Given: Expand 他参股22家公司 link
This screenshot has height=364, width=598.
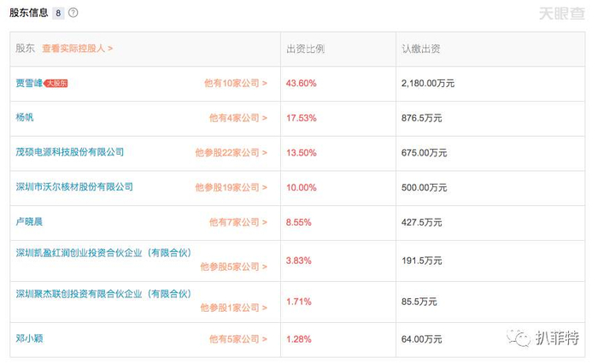Looking at the screenshot, I should 231,153.
